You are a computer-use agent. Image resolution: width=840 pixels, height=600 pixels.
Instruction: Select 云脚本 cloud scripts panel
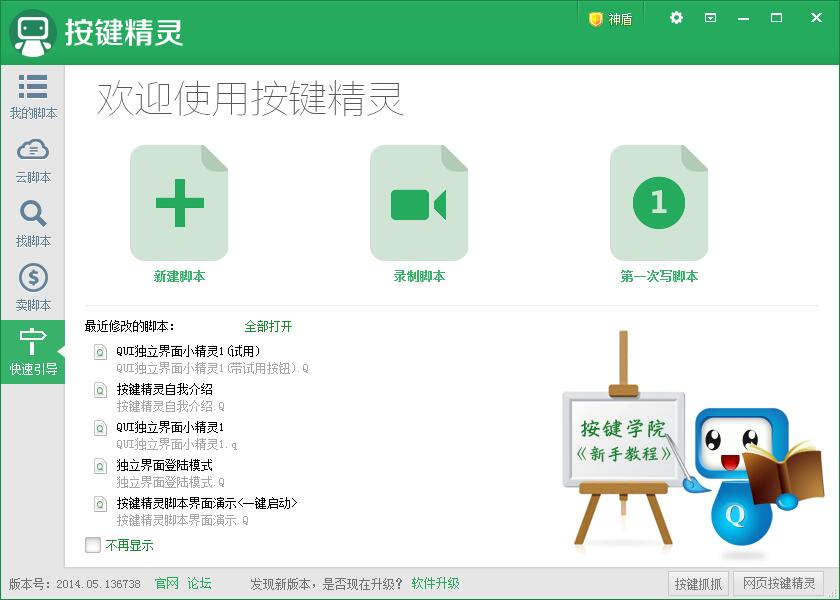[x=33, y=160]
